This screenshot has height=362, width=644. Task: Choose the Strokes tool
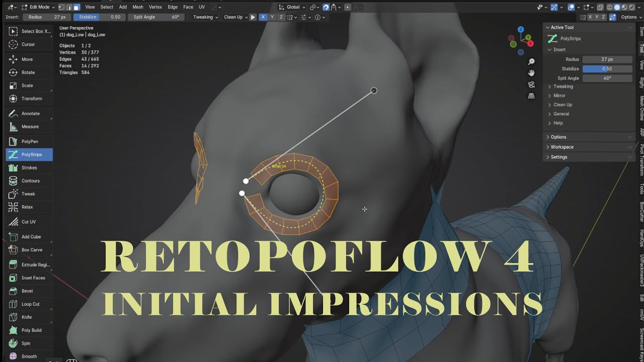coord(29,168)
